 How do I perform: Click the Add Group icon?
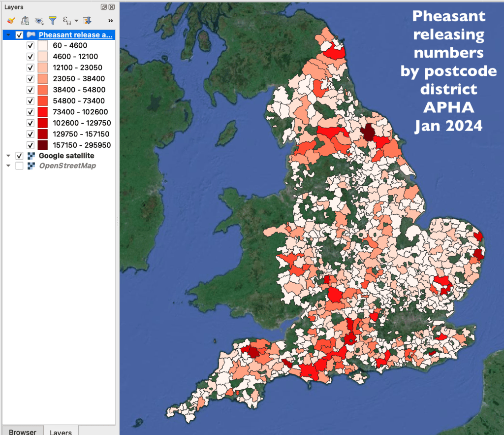25,21
